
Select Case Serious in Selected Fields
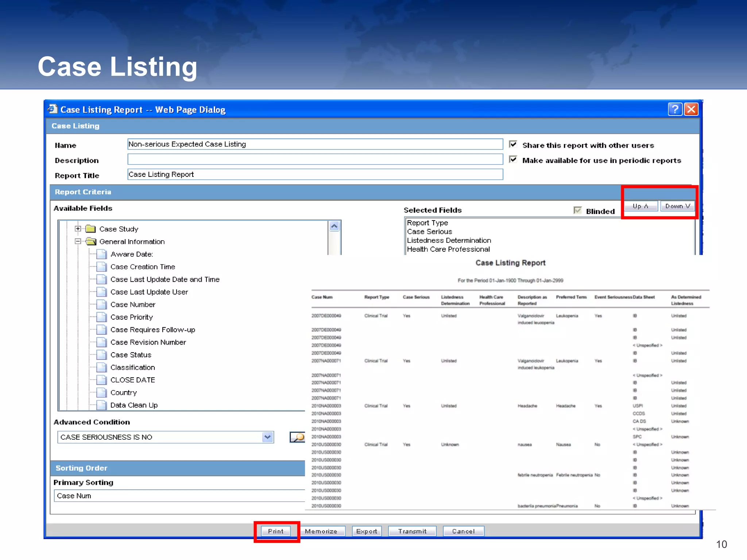[x=429, y=232]
